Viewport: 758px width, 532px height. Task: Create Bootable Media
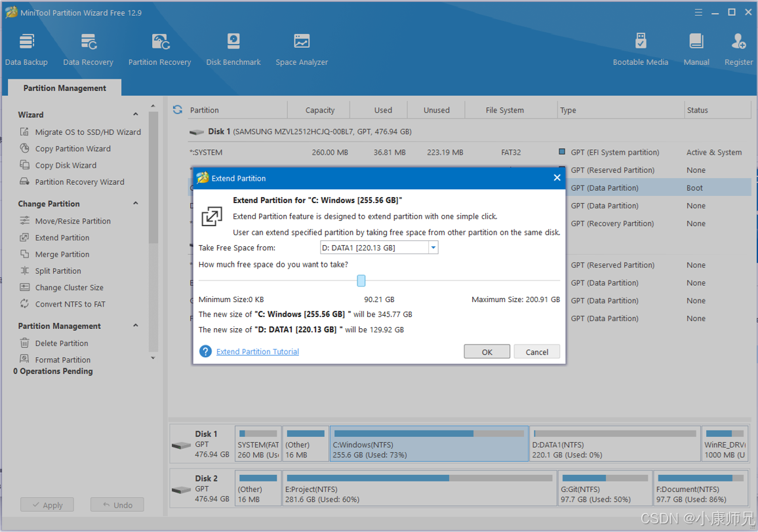640,50
